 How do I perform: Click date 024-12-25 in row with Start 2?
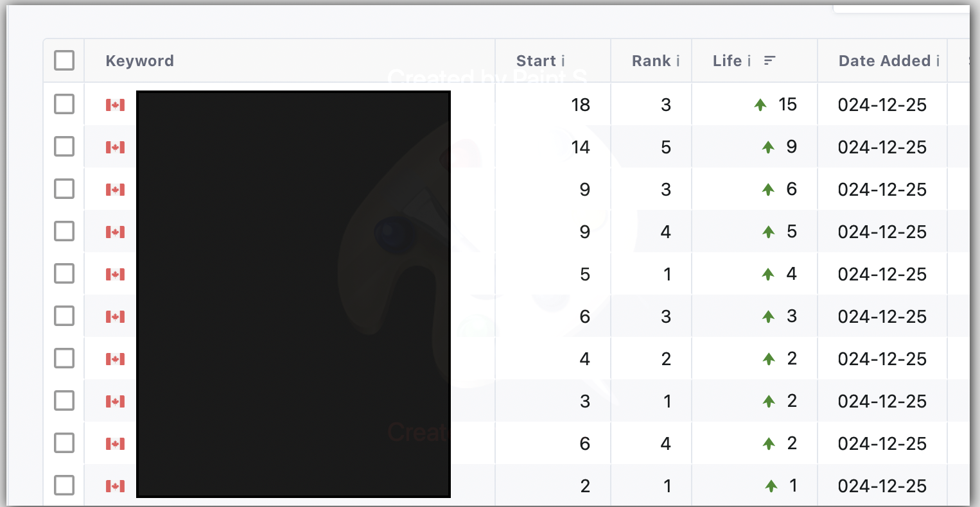click(x=882, y=486)
